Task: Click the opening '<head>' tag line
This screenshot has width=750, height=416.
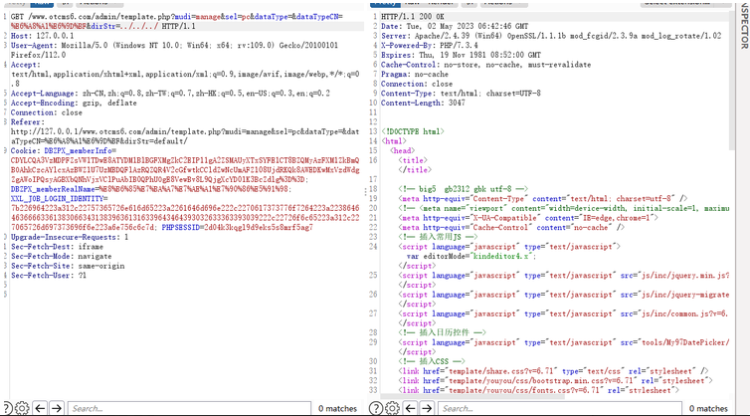Action: coord(402,151)
